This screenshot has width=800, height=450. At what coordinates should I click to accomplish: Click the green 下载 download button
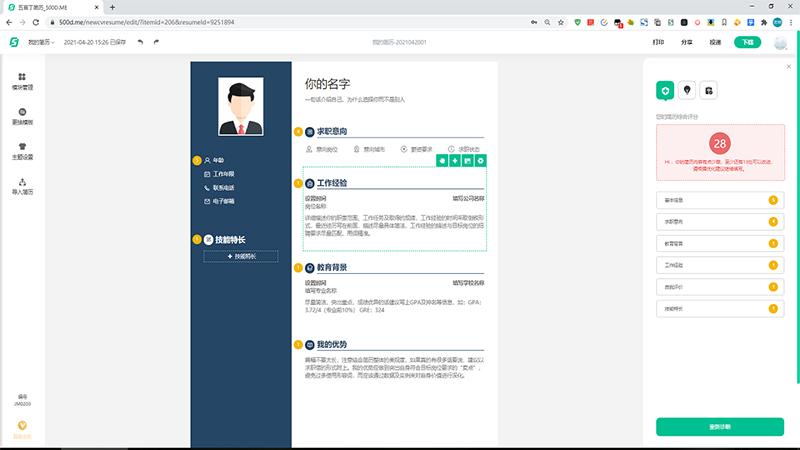[x=746, y=42]
